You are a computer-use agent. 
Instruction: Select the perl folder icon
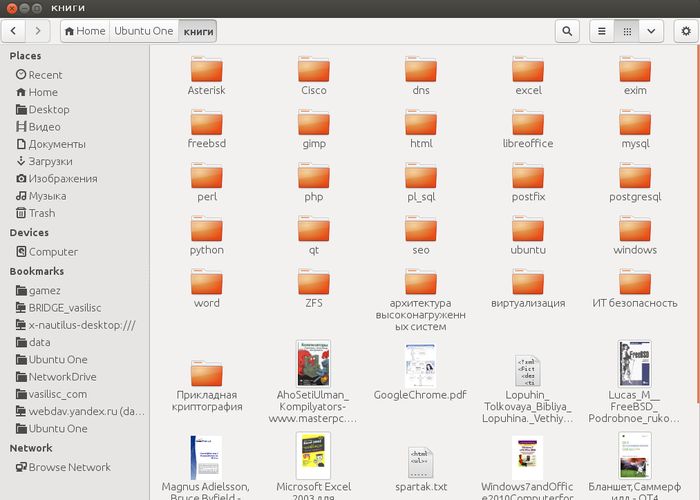206,176
